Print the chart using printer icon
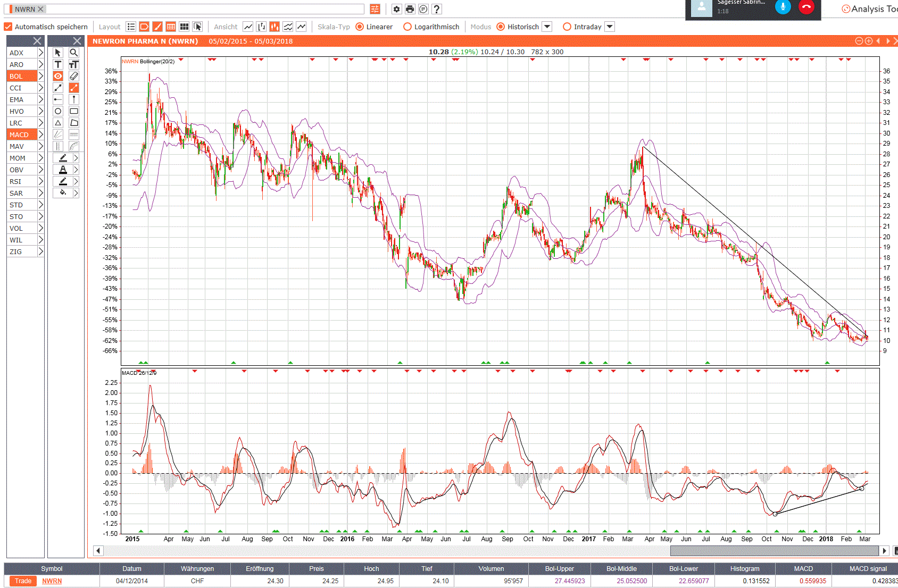The height and width of the screenshot is (588, 898). 410,9
